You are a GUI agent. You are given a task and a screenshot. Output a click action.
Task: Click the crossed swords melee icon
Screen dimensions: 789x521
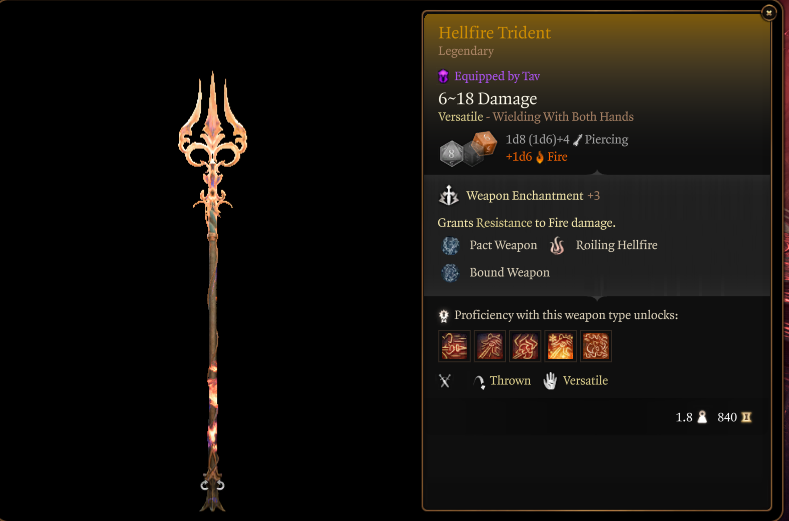[444, 381]
